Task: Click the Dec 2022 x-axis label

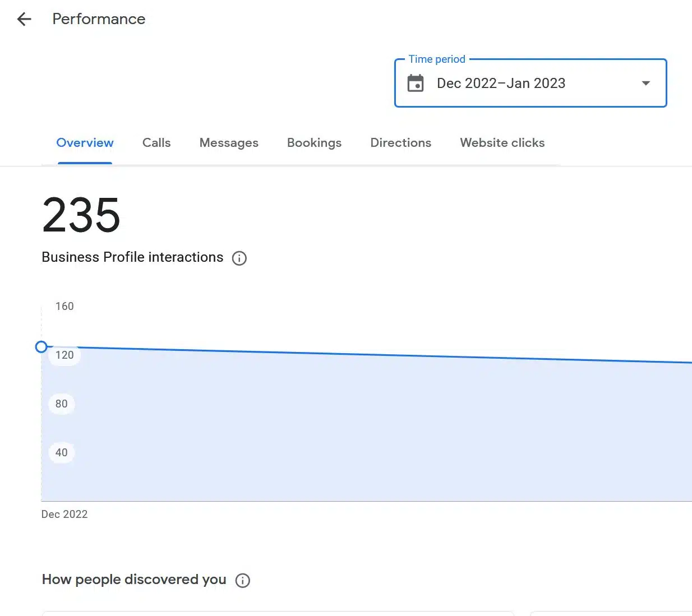Action: click(64, 515)
